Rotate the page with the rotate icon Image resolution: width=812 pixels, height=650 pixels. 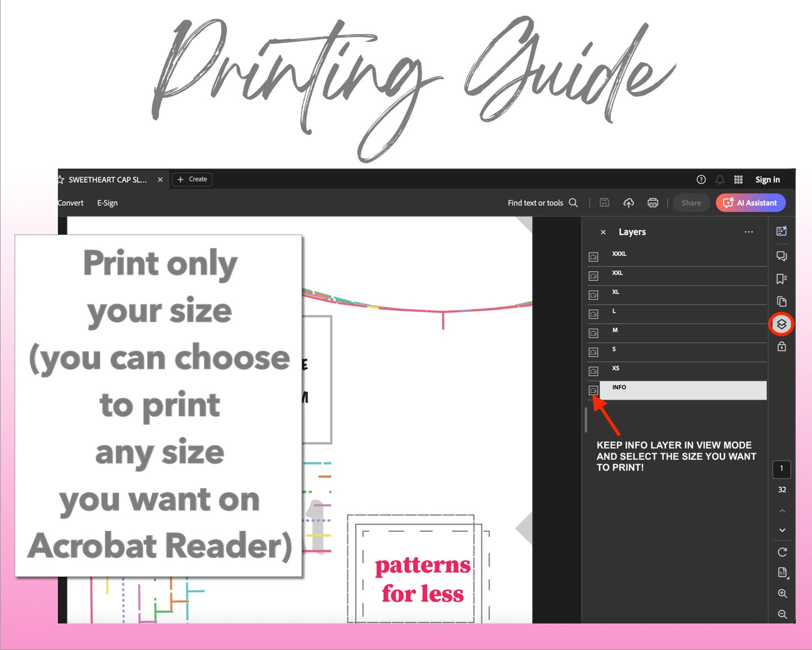(x=782, y=552)
